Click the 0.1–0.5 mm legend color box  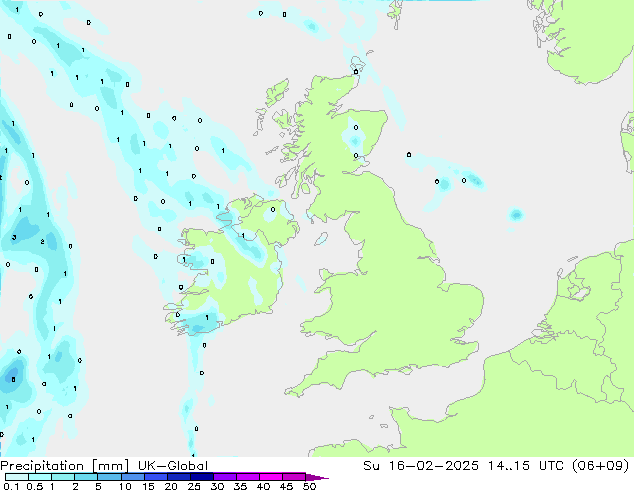pyautogui.click(x=17, y=477)
